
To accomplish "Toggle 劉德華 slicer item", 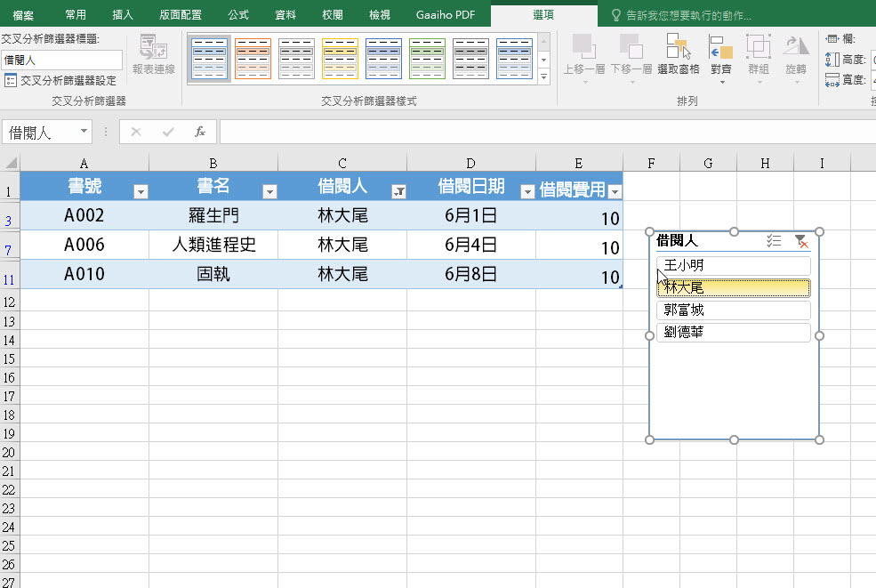I will [x=733, y=333].
